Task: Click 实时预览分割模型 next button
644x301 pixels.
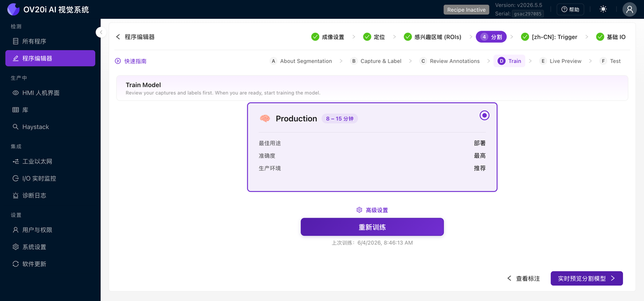Action: (586, 278)
